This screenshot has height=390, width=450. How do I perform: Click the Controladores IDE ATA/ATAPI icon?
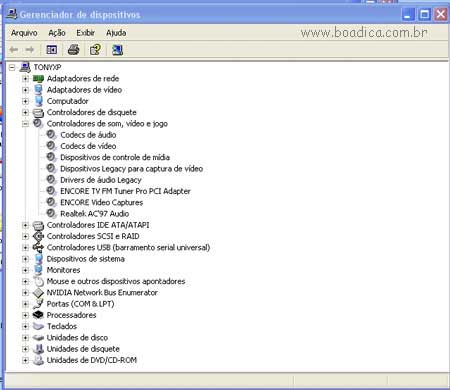pyautogui.click(x=38, y=225)
